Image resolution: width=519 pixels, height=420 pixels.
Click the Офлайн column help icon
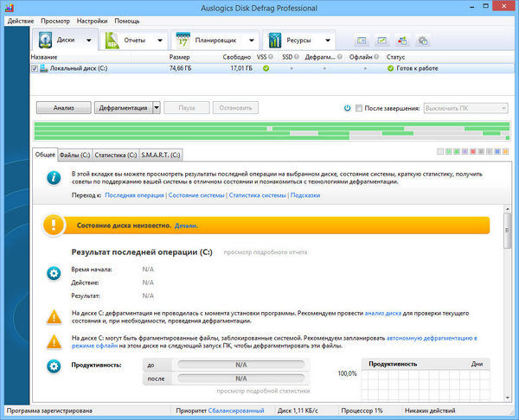(376, 57)
